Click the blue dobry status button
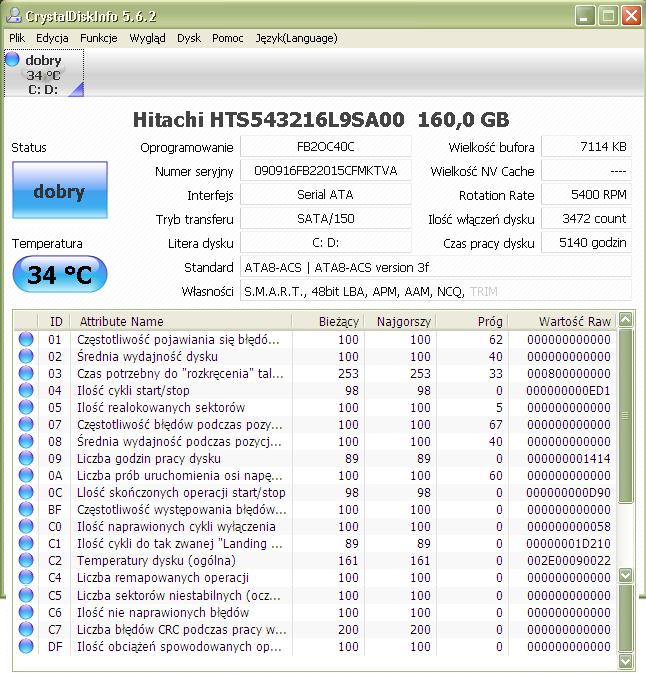This screenshot has height=673, width=646. [x=60, y=190]
